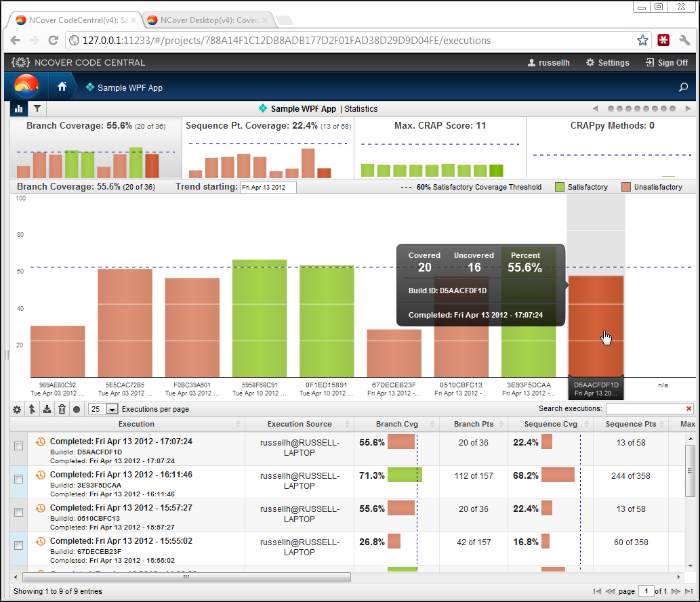The height and width of the screenshot is (602, 700).
Task: Click the upload arrow icon in executions toolbar
Action: [x=32, y=409]
